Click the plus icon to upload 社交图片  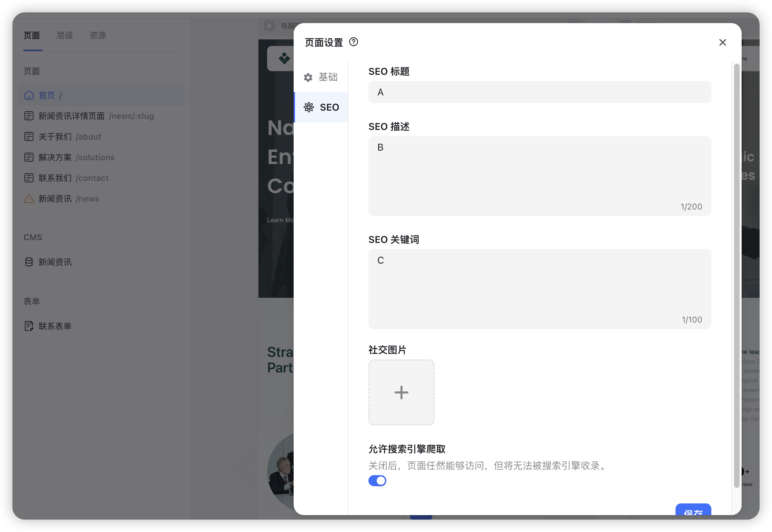401,392
